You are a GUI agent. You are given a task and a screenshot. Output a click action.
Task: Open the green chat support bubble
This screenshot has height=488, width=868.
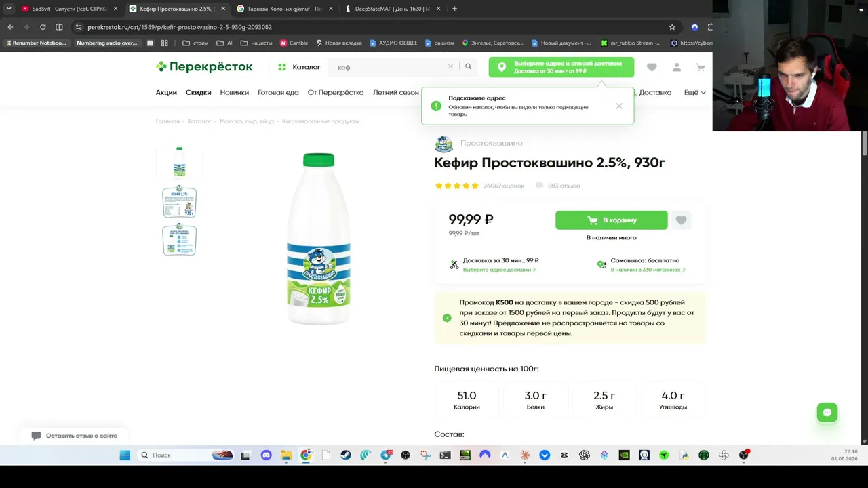pos(827,412)
